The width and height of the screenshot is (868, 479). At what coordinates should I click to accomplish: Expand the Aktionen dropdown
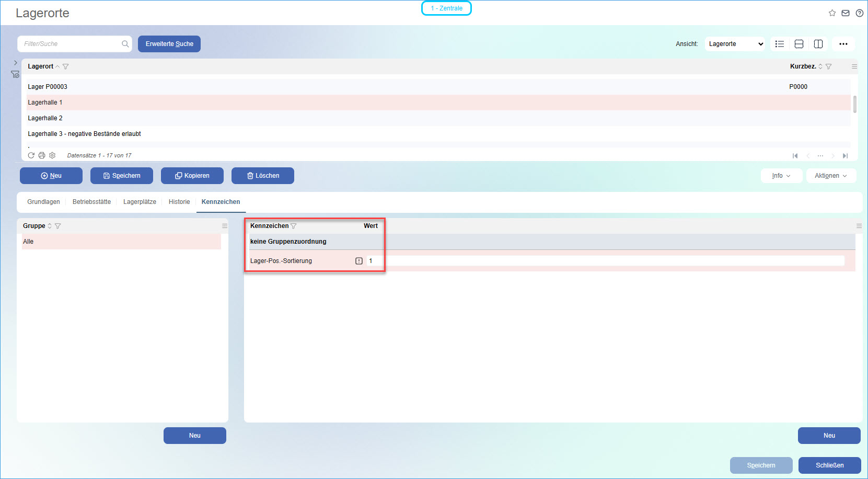(831, 176)
